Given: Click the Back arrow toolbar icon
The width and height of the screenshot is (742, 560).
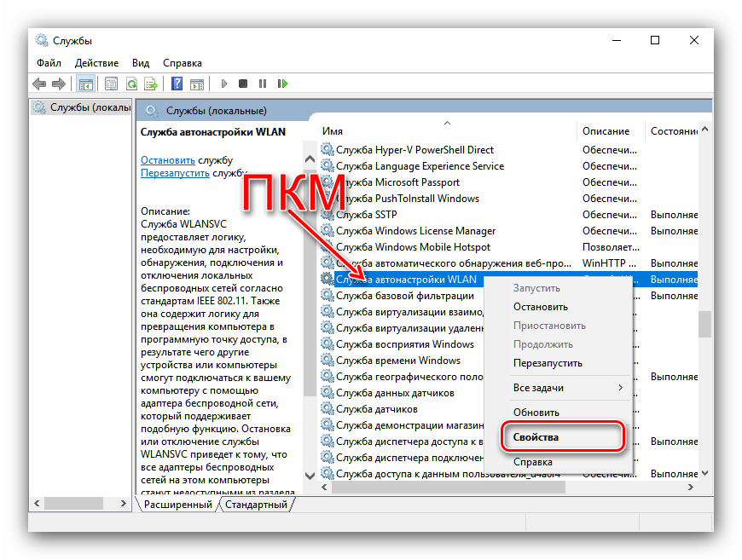Looking at the screenshot, I should (x=39, y=84).
